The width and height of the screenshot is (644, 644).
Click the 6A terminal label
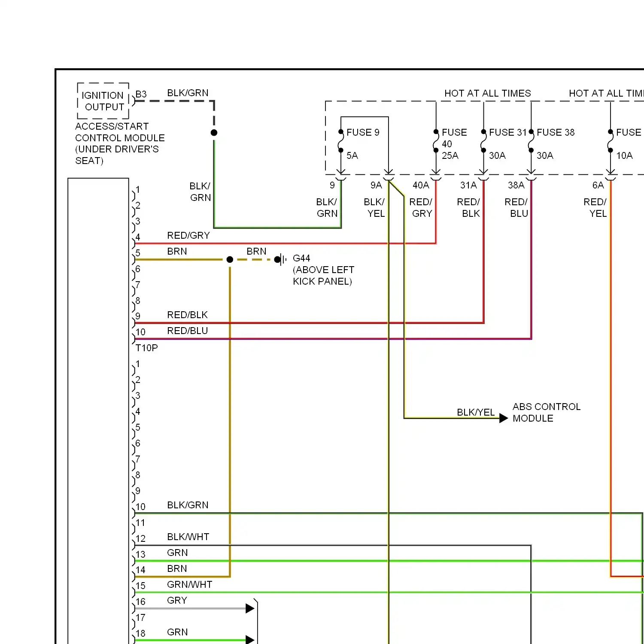[x=598, y=185]
